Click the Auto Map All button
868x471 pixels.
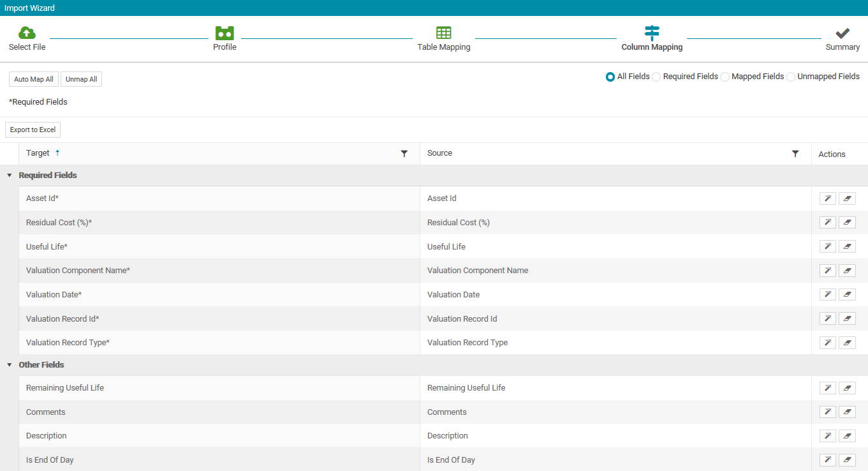34,79
